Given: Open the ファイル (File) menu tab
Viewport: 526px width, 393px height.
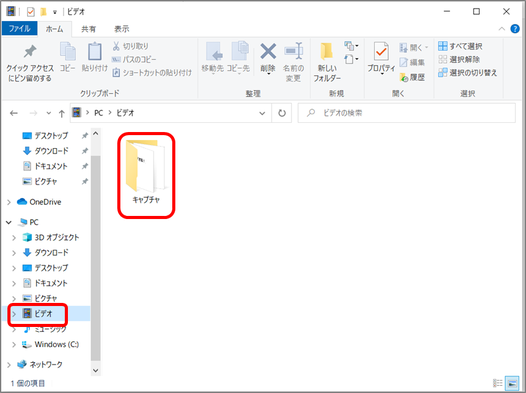Looking at the screenshot, I should [x=19, y=29].
